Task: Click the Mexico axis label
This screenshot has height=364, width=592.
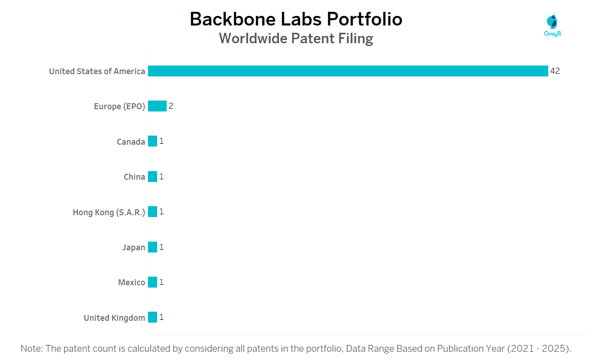Action: (x=132, y=283)
